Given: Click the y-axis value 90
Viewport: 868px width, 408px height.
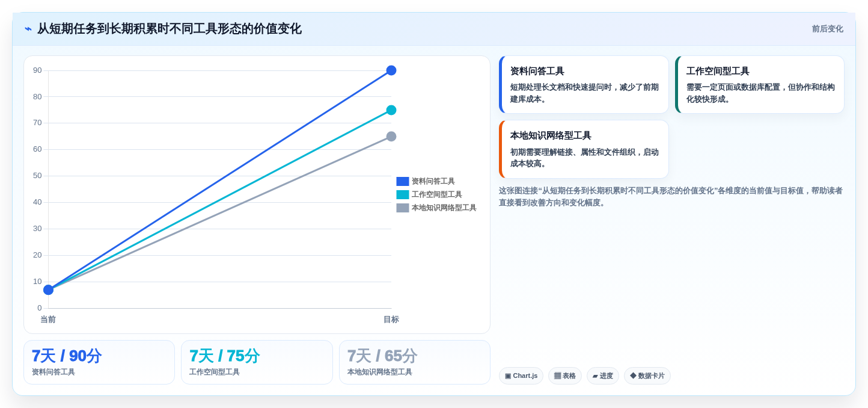Looking at the screenshot, I should coord(37,70).
